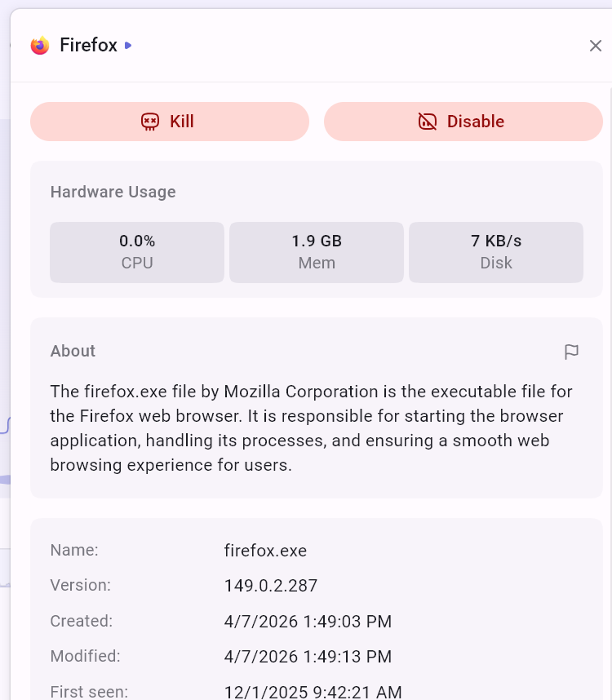The height and width of the screenshot is (700, 612).
Task: Kill the Firefox process
Action: coord(170,122)
